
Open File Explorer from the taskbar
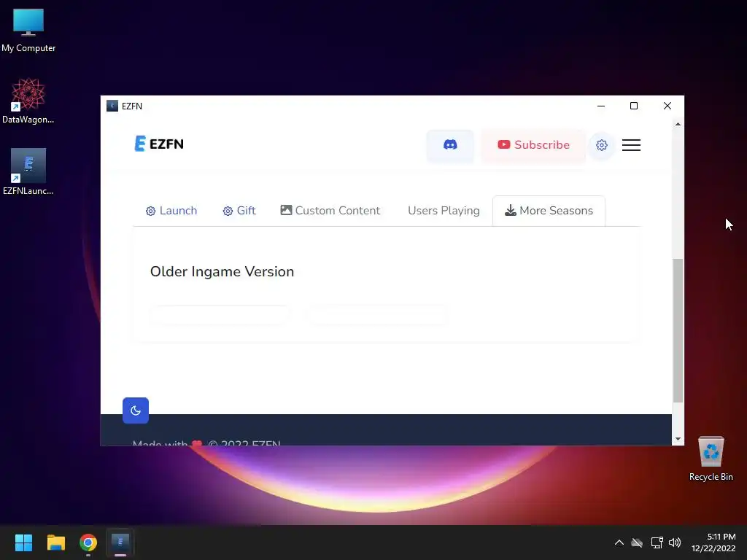(55, 542)
